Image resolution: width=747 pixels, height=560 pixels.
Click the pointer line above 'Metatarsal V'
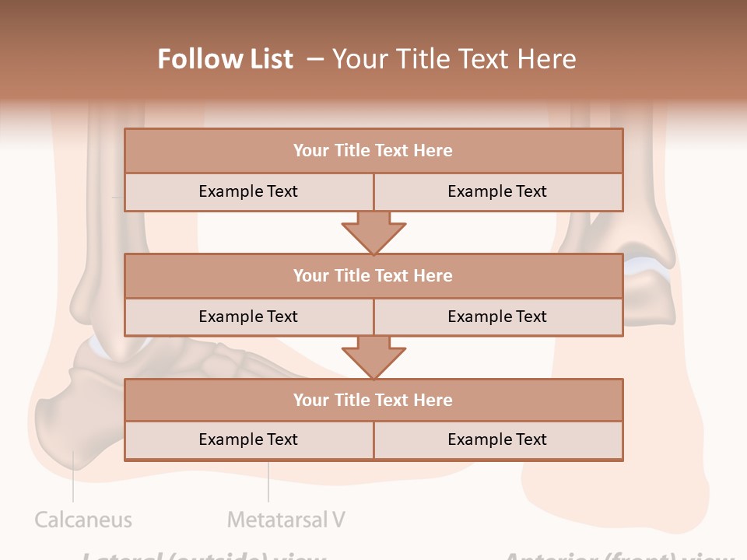coord(268,482)
